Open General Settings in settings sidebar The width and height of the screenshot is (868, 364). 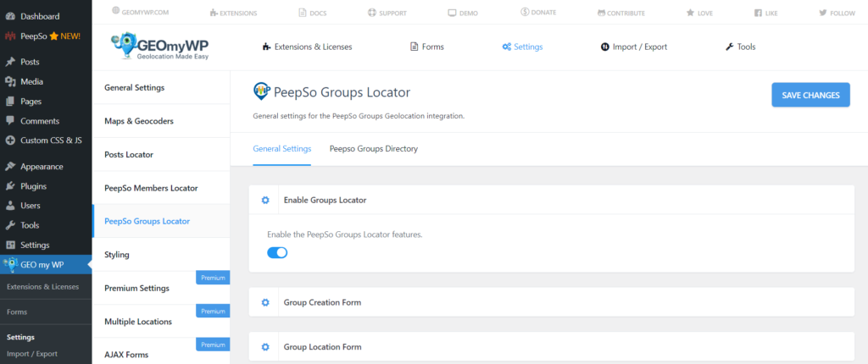pos(160,87)
